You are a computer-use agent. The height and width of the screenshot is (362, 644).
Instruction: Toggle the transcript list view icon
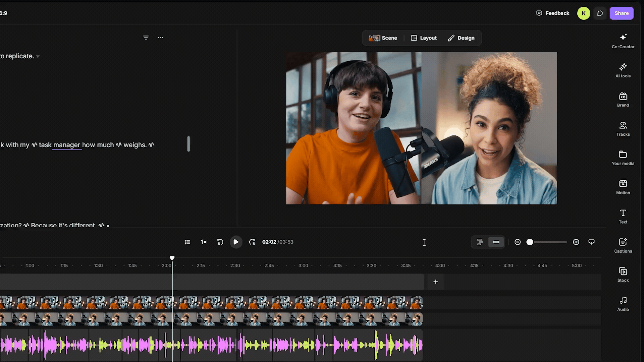coord(187,242)
